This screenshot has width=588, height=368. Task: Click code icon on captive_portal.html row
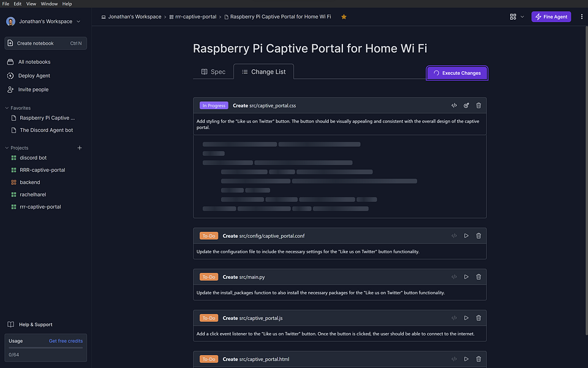pos(454,359)
